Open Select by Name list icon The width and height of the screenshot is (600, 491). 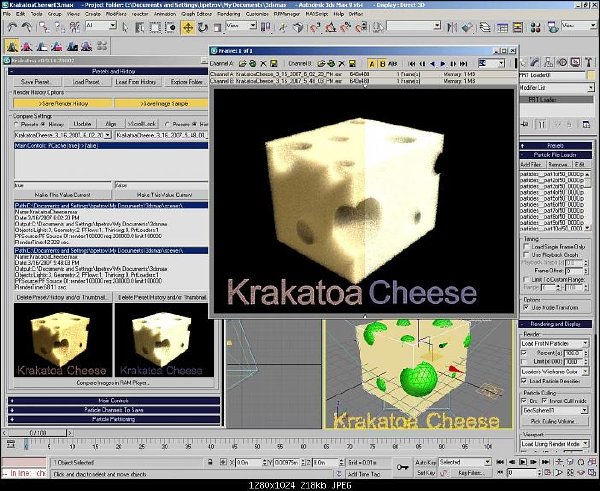(x=140, y=27)
